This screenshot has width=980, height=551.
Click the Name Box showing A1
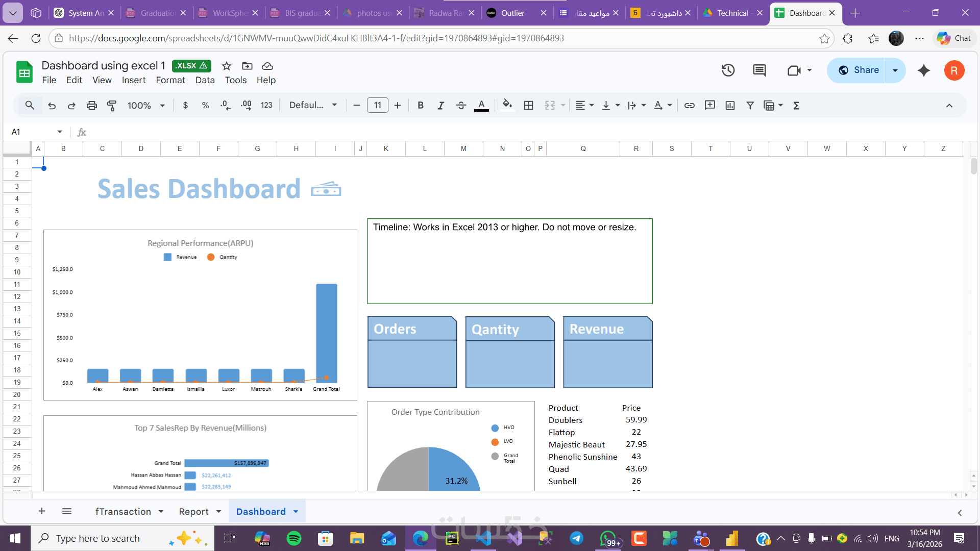pos(32,132)
